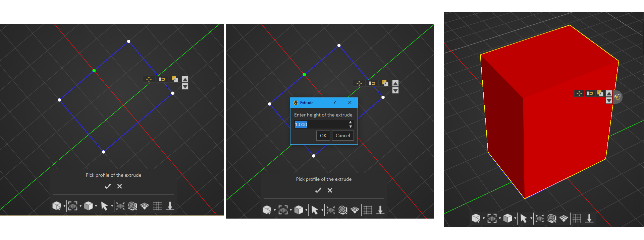644x240 pixels.
Task: Click magnifier zoom-to-object icon in left viewport
Action: (x=132, y=206)
